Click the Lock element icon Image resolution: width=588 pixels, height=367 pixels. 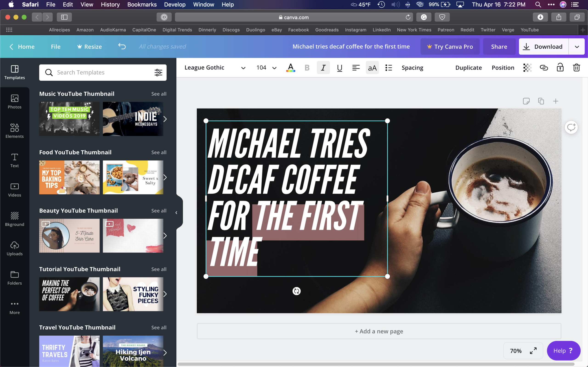[x=560, y=68]
